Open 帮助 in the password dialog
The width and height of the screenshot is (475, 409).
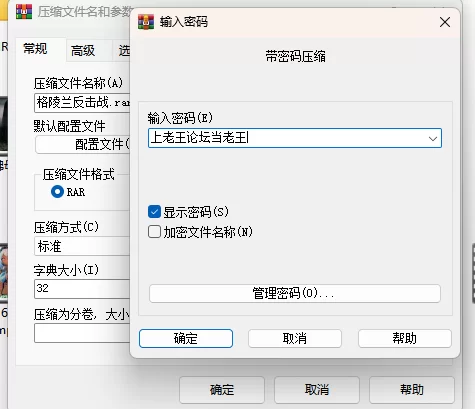[405, 338]
